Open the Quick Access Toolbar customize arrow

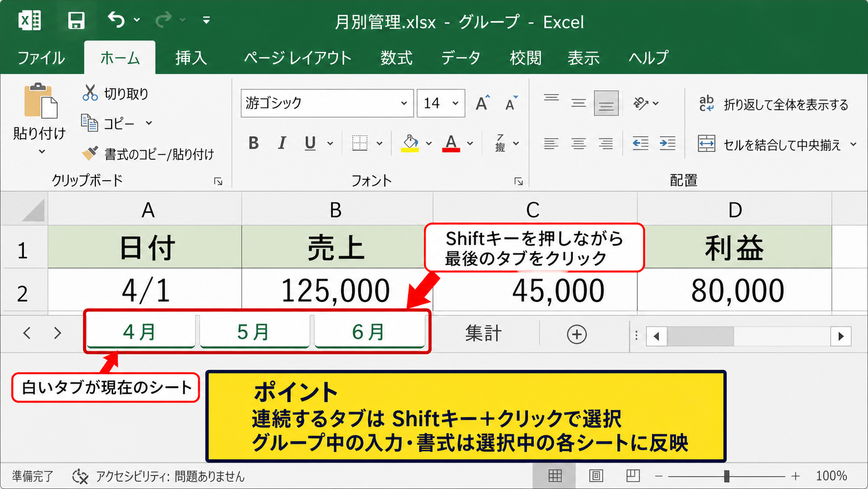click(x=206, y=20)
